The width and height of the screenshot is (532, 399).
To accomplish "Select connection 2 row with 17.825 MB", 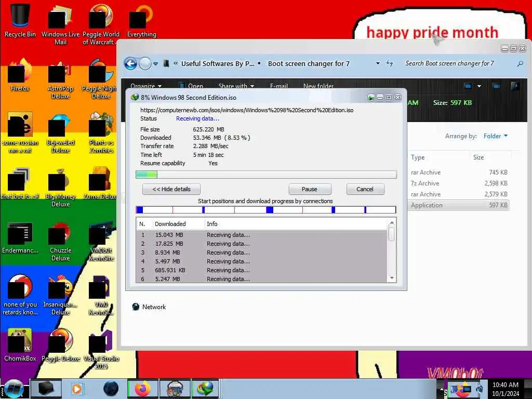I will (x=262, y=244).
